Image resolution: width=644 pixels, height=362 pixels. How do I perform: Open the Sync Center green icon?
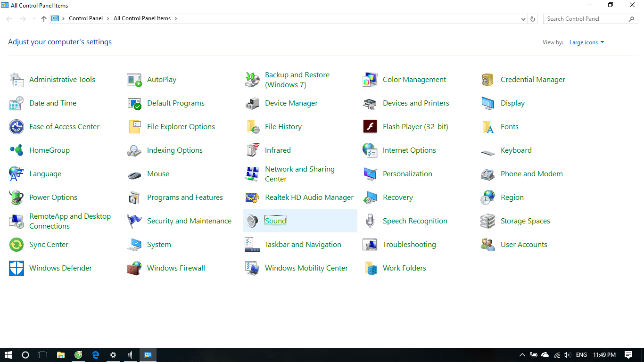point(17,245)
